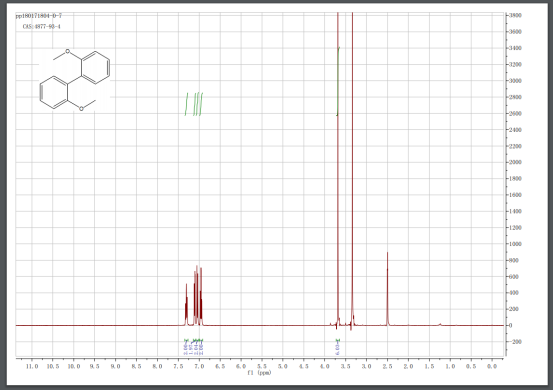The image size is (553, 391).
Task: Select the tall methoxy peak near 3.7 ppm
Action: (338, 169)
